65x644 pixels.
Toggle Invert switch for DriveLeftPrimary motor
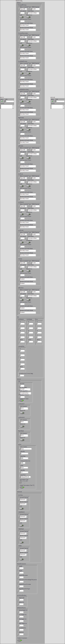(x=22, y=17)
